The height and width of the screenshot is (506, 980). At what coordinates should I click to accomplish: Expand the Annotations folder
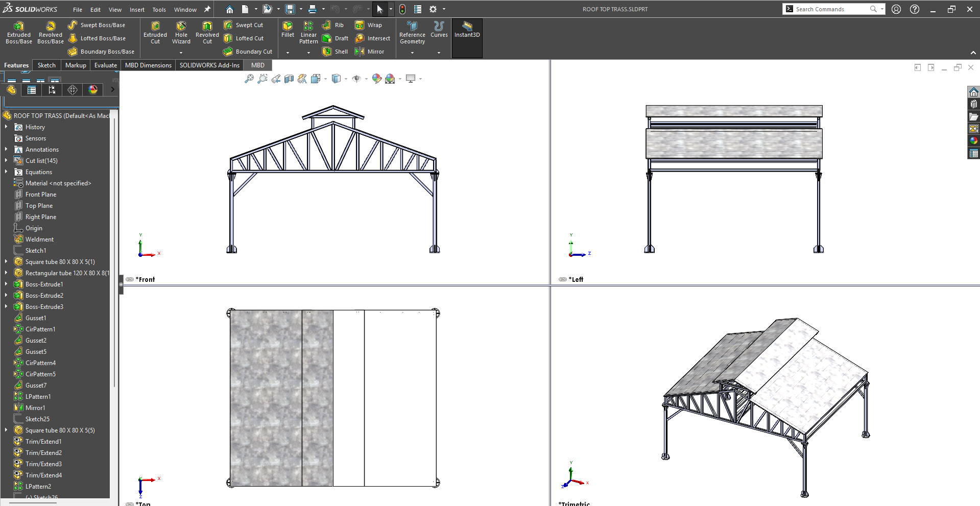tap(6, 149)
